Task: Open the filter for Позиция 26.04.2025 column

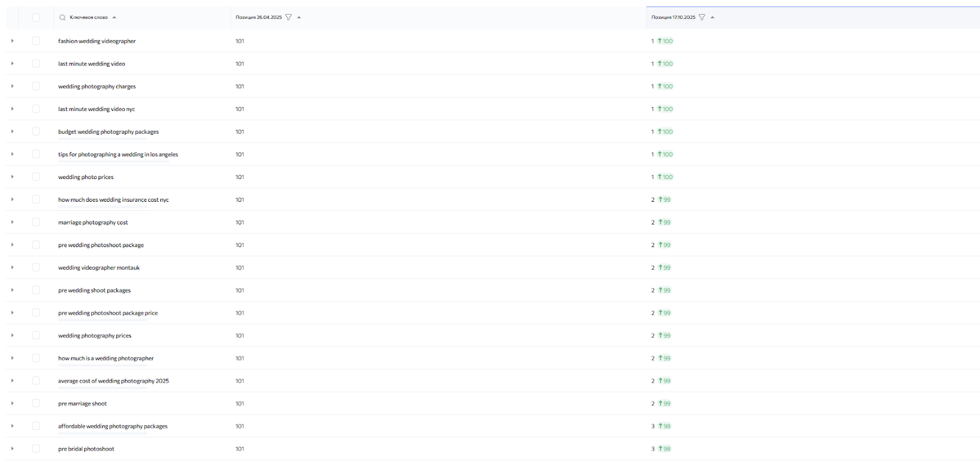Action: point(288,18)
